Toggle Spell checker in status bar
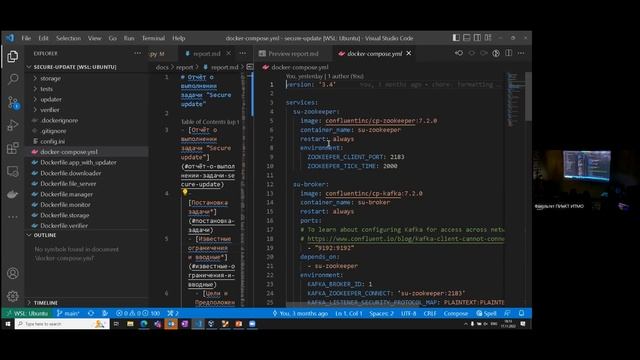Image resolution: width=640 pixels, height=360 pixels. pos(486,313)
